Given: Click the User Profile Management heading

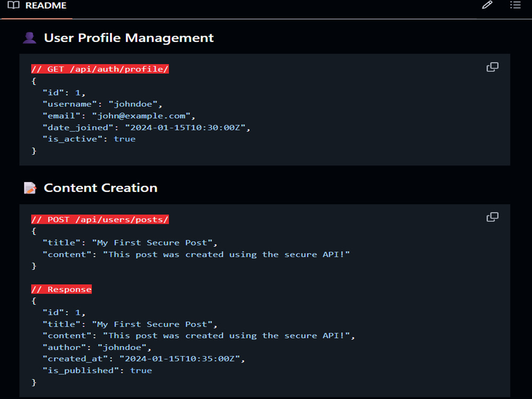Looking at the screenshot, I should pyautogui.click(x=129, y=38).
